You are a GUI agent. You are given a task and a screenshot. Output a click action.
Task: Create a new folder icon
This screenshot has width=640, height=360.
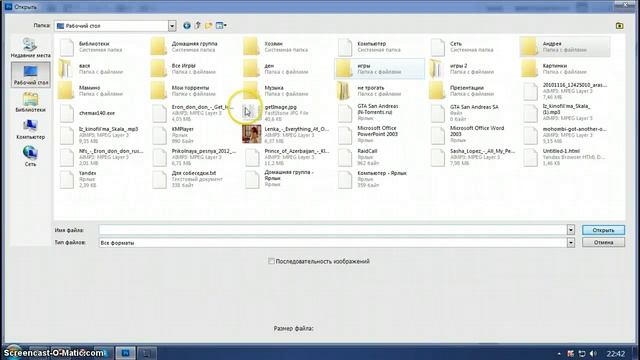[209, 26]
